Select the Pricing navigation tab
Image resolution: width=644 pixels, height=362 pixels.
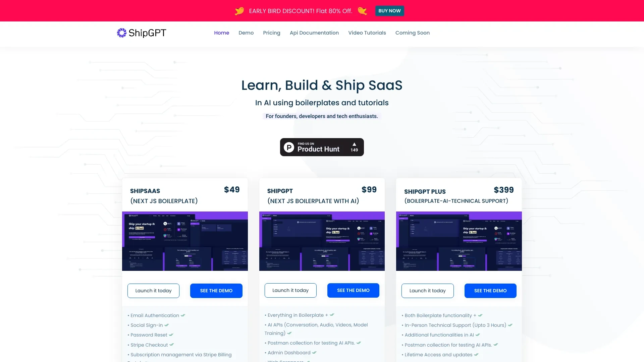(272, 32)
